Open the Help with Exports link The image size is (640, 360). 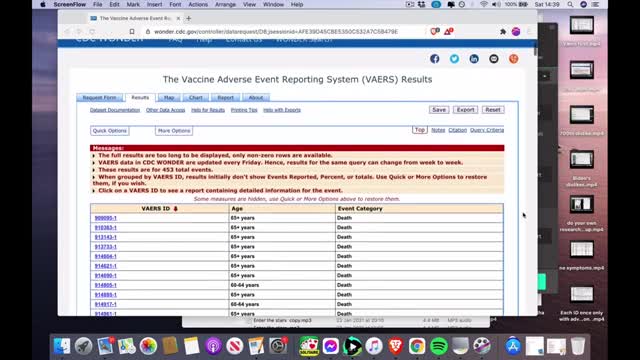pos(282,110)
